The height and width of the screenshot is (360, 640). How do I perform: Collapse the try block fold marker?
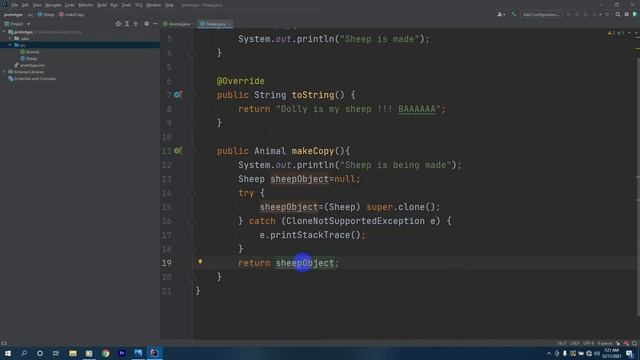click(x=193, y=193)
